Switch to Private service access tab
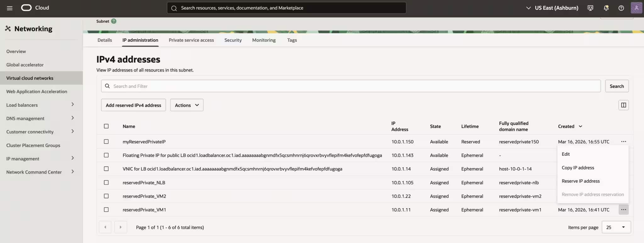 pyautogui.click(x=191, y=40)
